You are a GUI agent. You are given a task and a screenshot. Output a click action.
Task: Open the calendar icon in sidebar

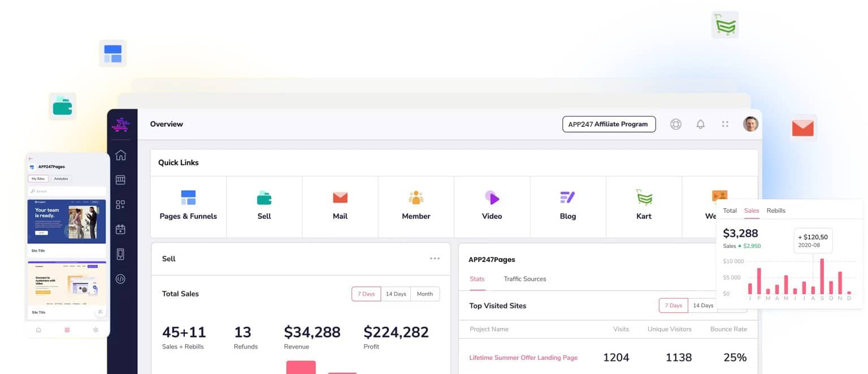coord(120,229)
